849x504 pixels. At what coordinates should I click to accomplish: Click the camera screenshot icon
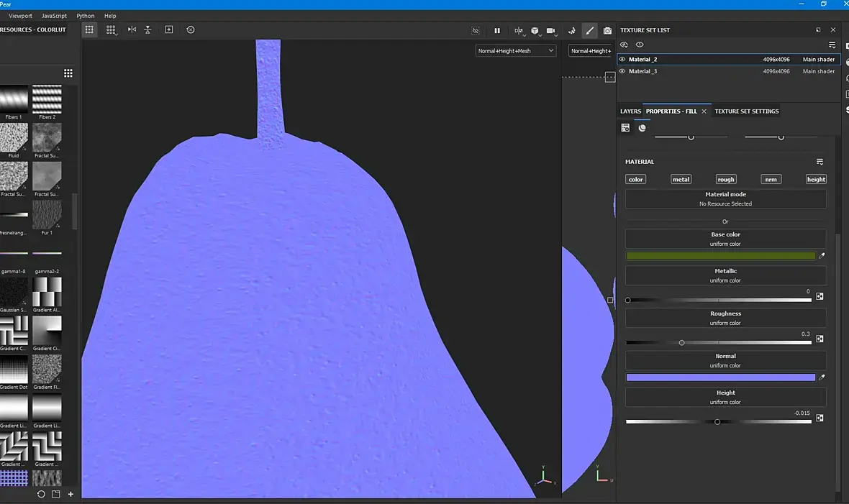[607, 30]
